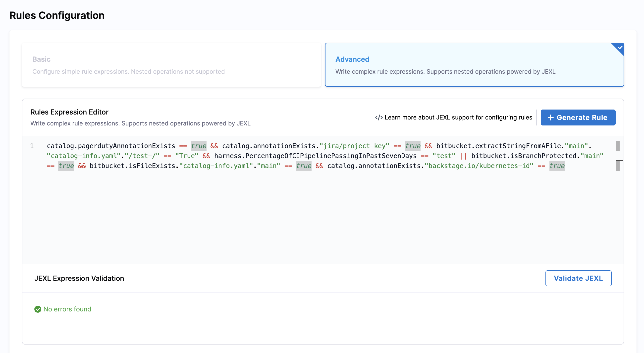
Task: Click the code brackets icon beside JEXL link
Action: click(379, 118)
